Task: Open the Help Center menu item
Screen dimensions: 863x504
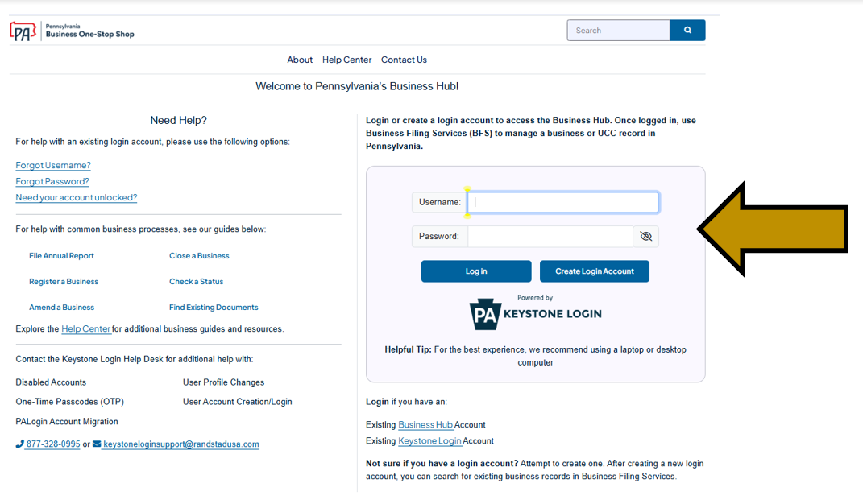Action: (346, 60)
